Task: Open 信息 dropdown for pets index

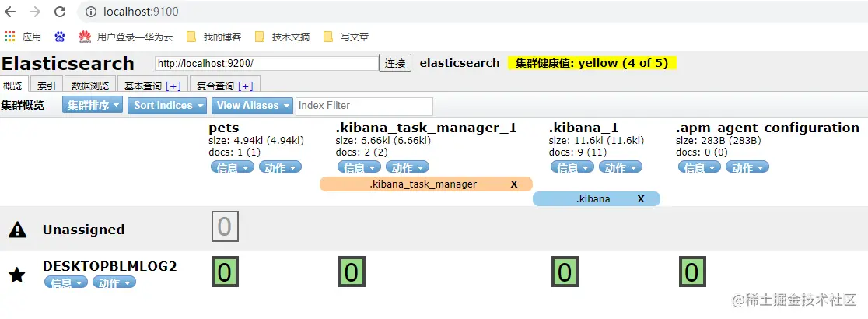Action: pyautogui.click(x=233, y=167)
